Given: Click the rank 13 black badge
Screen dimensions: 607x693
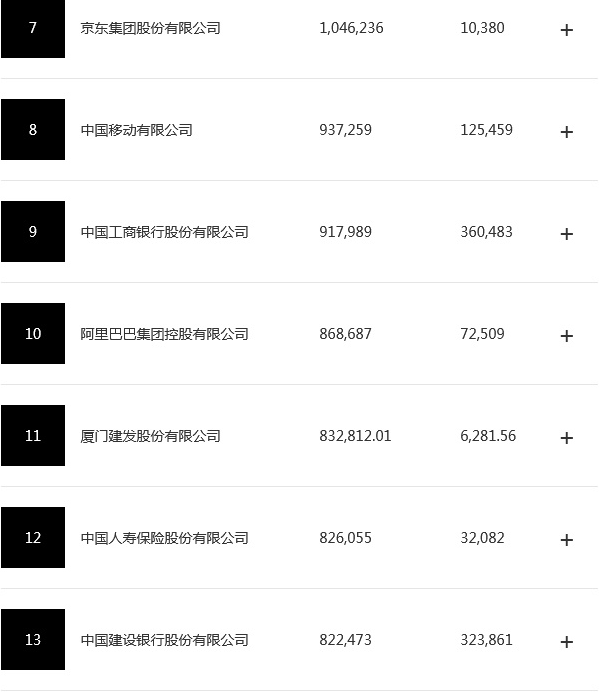Looking at the screenshot, I should [33, 640].
